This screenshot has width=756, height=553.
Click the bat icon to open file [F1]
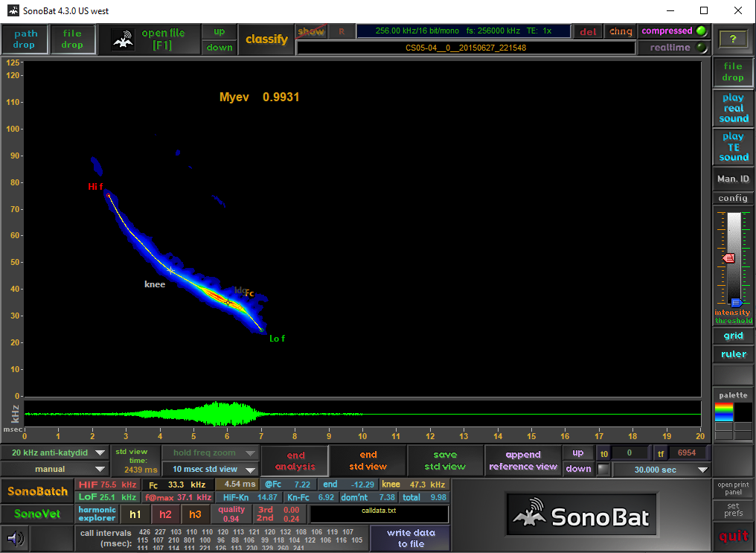[123, 39]
